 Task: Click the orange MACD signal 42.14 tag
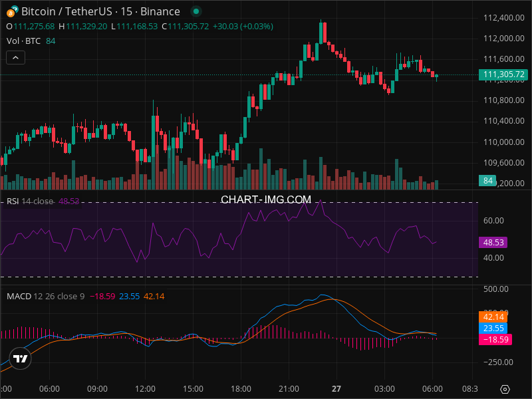tap(493, 318)
